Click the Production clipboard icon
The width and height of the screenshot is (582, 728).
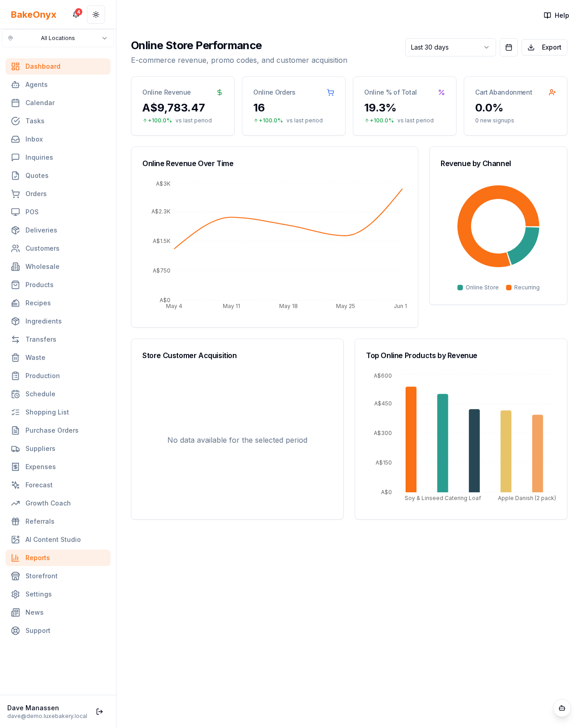(x=15, y=376)
